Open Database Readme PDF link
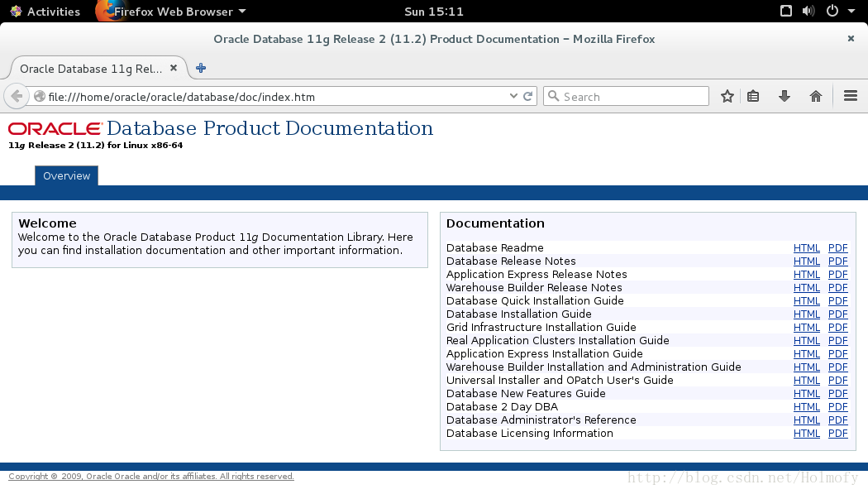This screenshot has height=494, width=868. 838,248
